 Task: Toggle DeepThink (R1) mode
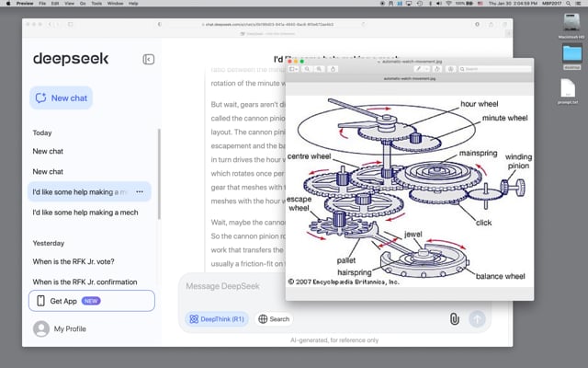point(217,319)
